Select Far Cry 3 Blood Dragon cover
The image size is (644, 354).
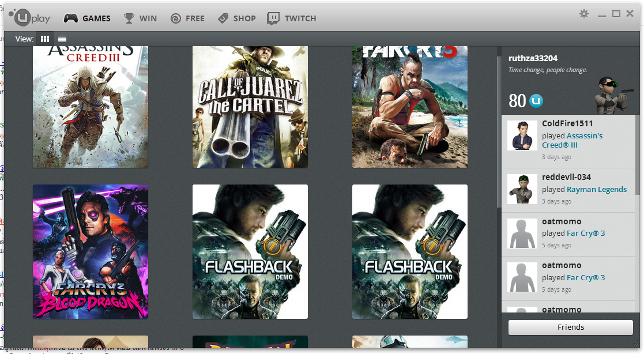click(91, 252)
